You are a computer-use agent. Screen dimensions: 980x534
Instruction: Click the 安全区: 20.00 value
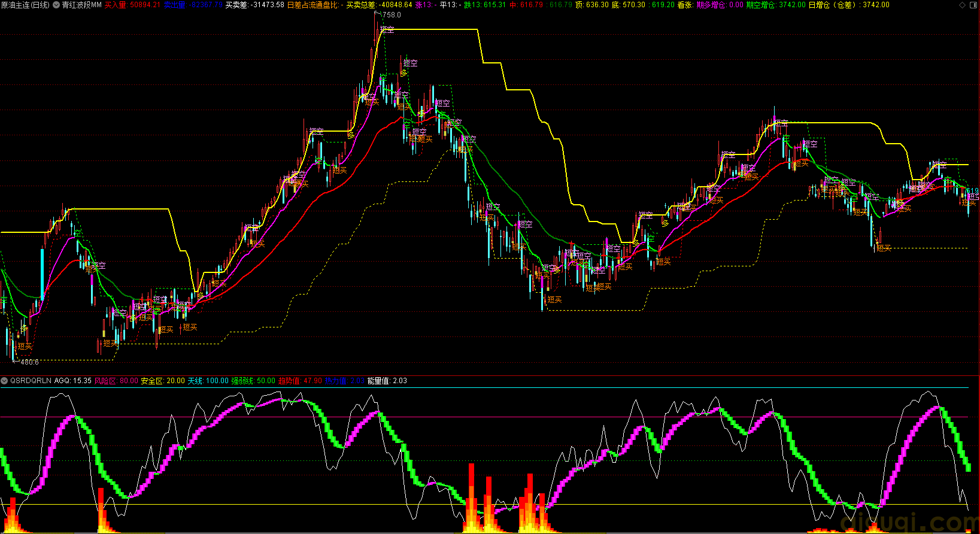click(163, 381)
